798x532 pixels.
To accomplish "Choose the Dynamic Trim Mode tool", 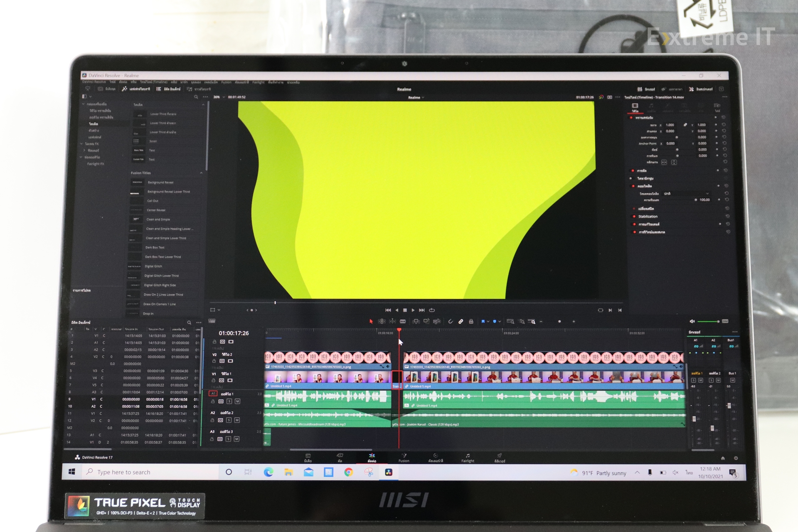I will coord(392,321).
